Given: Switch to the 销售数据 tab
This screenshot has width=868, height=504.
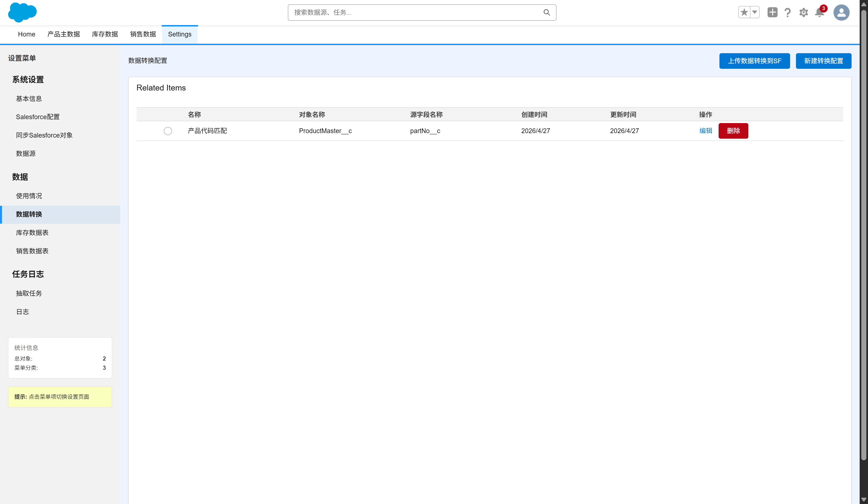Looking at the screenshot, I should click(143, 34).
